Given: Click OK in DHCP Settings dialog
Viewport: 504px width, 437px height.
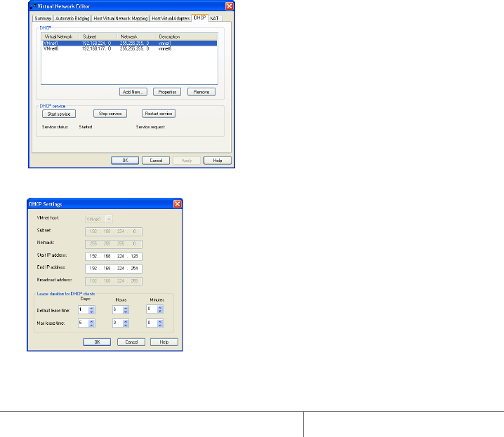Looking at the screenshot, I should [97, 342].
